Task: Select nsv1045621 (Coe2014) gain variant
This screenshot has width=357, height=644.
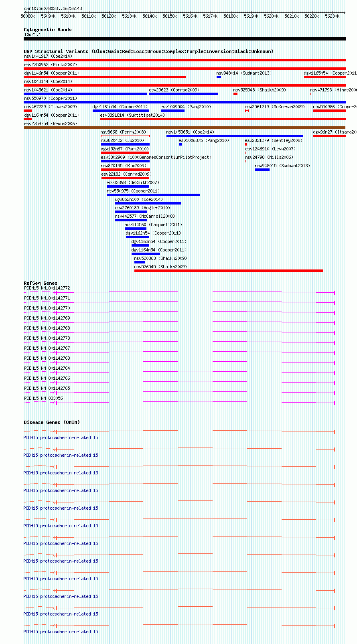Action: 48,90
